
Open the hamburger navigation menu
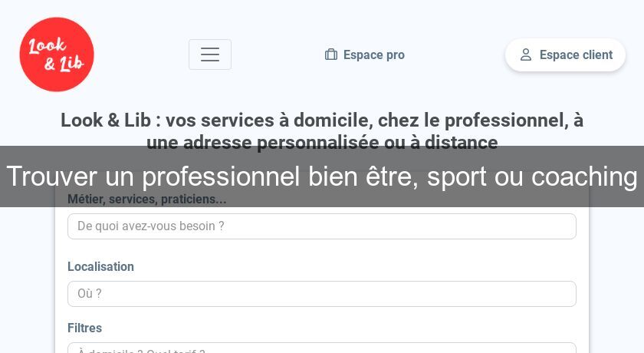click(209, 54)
